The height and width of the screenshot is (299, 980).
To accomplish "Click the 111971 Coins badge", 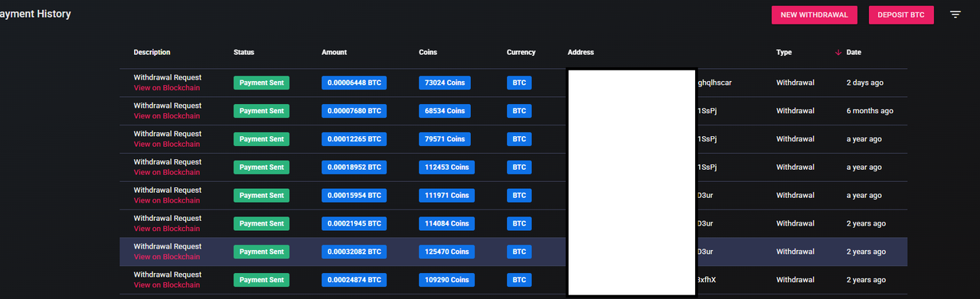I will tap(447, 195).
